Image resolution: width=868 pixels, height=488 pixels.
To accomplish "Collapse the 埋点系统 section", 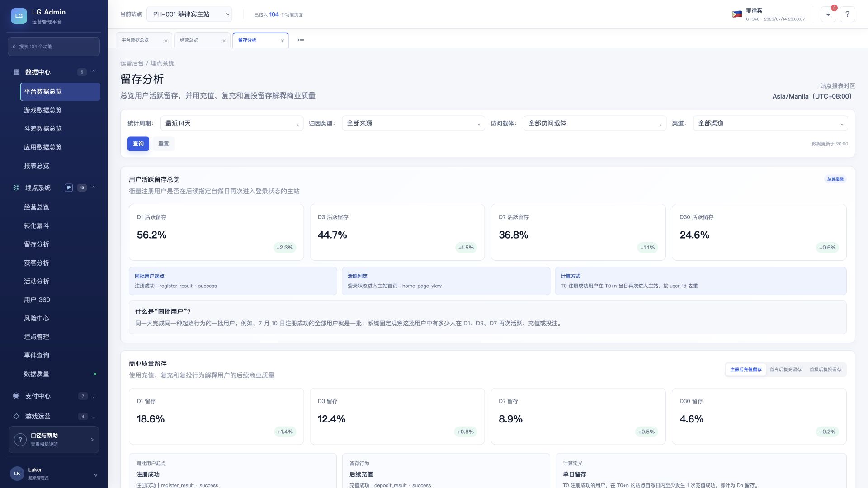I will point(93,187).
